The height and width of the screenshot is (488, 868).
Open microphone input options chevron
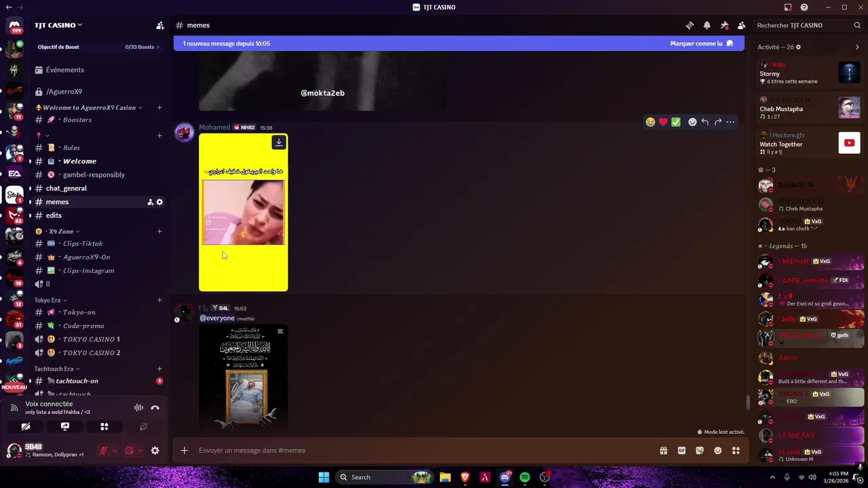coord(115,451)
